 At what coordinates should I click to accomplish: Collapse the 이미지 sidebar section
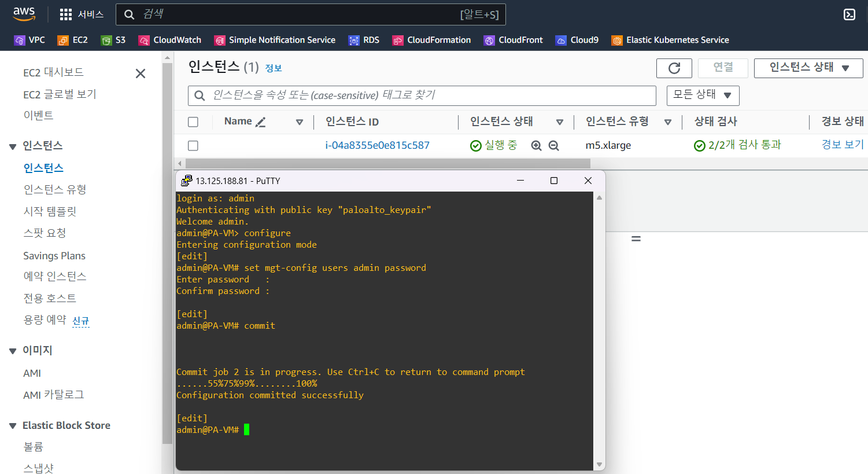pos(13,351)
